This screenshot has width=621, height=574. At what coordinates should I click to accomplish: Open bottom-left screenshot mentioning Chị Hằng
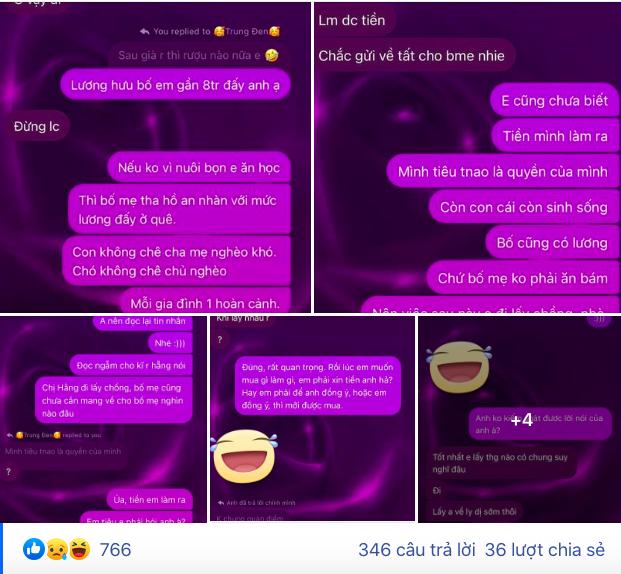[103, 419]
